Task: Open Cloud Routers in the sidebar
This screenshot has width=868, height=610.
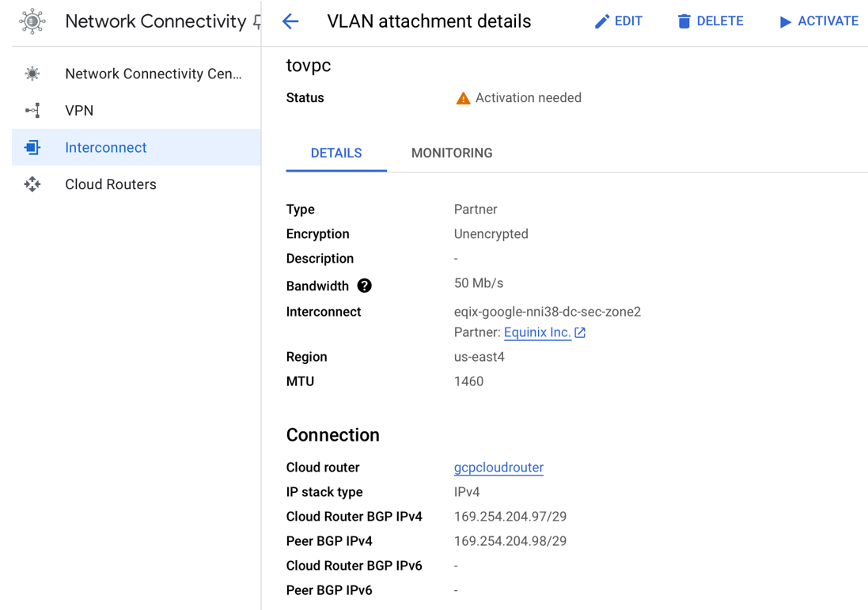Action: click(x=111, y=184)
